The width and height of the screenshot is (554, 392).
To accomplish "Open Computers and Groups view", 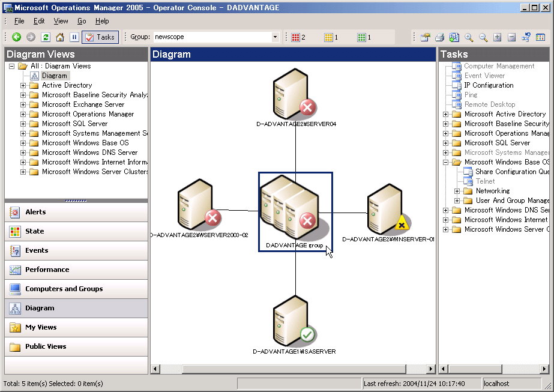I will (x=76, y=289).
